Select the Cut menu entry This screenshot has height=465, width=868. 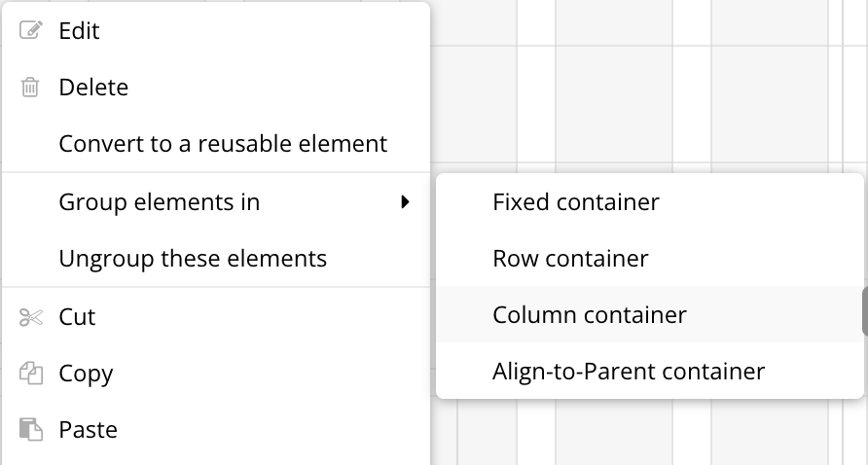tap(216, 316)
